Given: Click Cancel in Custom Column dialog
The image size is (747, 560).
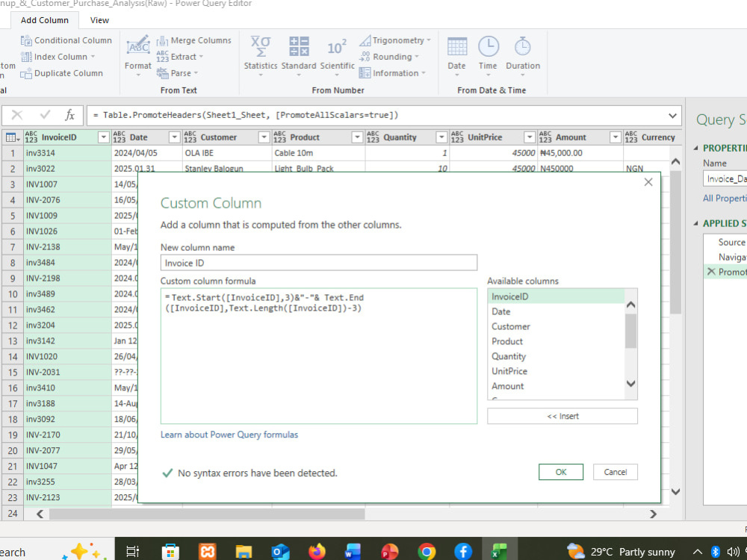Looking at the screenshot, I should (x=615, y=472).
